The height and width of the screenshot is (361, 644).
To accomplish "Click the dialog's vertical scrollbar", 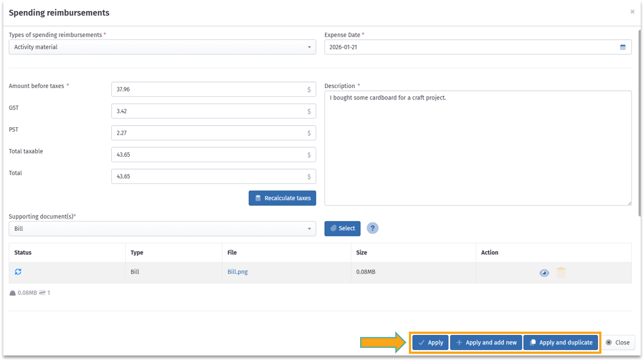I will coord(638,123).
